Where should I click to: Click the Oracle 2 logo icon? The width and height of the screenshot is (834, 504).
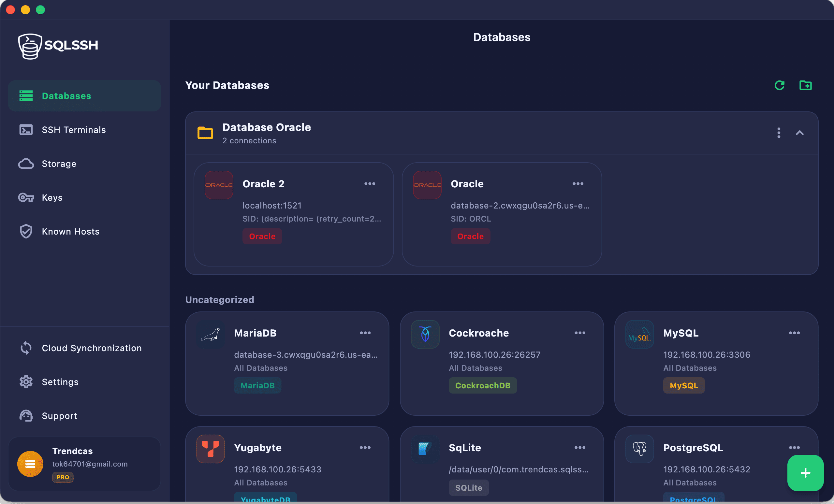[219, 185]
